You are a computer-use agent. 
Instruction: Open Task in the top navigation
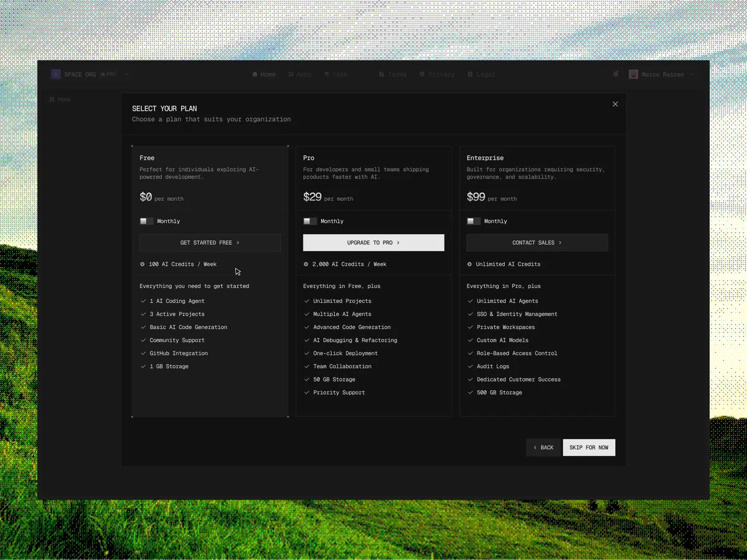point(336,75)
